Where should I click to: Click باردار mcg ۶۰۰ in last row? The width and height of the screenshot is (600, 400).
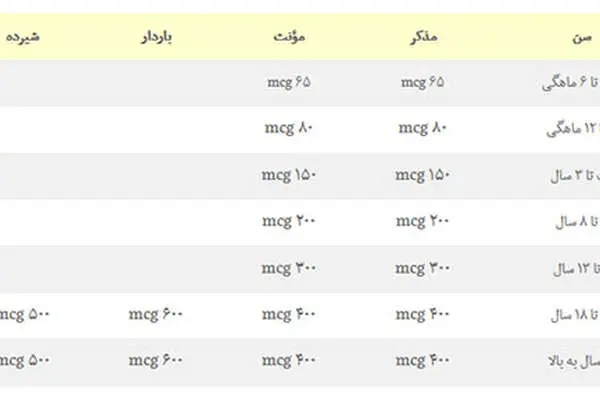(x=156, y=360)
